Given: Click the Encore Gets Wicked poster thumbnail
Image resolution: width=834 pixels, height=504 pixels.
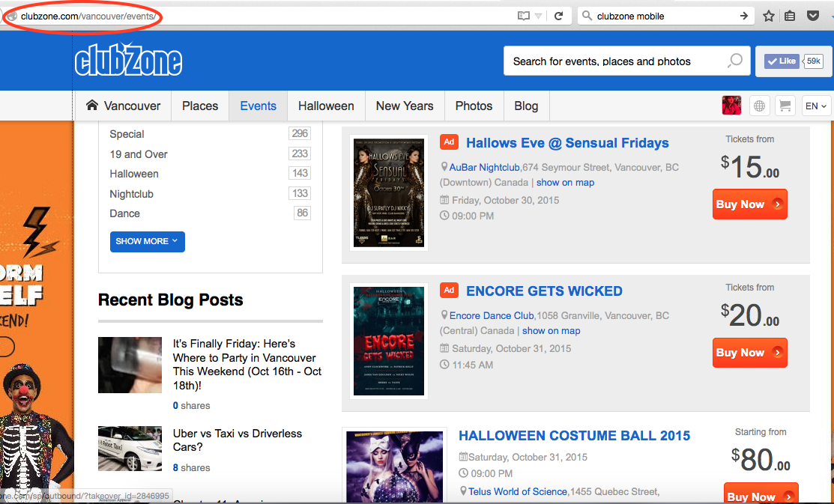Looking at the screenshot, I should tap(389, 341).
